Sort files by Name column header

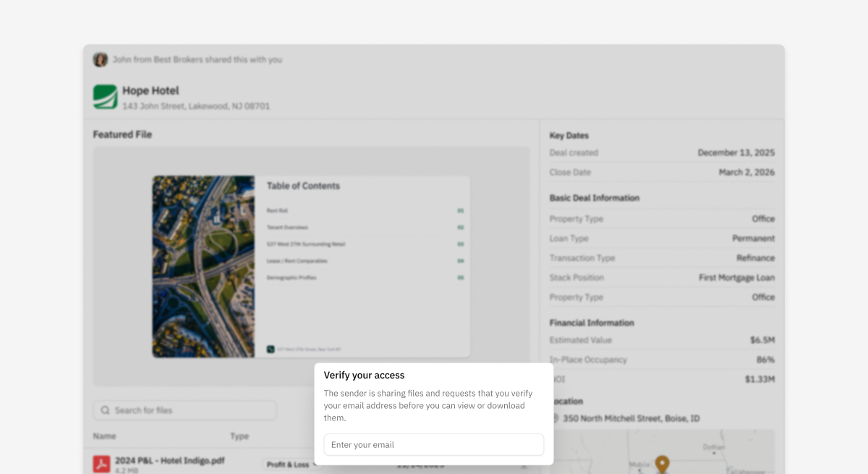pos(104,436)
